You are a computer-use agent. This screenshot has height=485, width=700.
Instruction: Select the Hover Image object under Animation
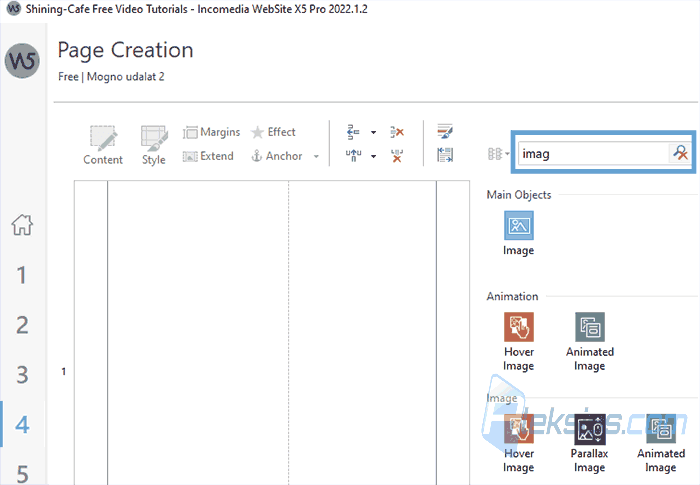(518, 342)
